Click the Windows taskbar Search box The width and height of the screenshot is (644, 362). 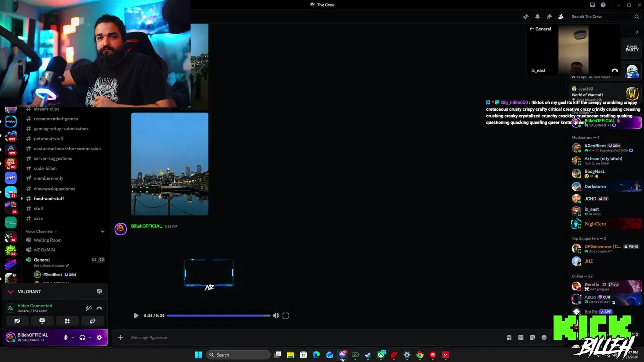coord(238,355)
